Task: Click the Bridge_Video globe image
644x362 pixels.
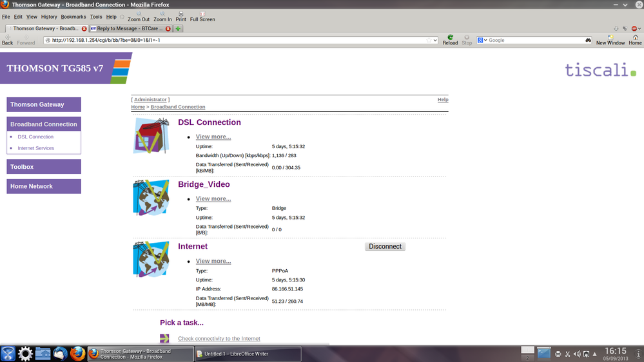Action: point(151,198)
